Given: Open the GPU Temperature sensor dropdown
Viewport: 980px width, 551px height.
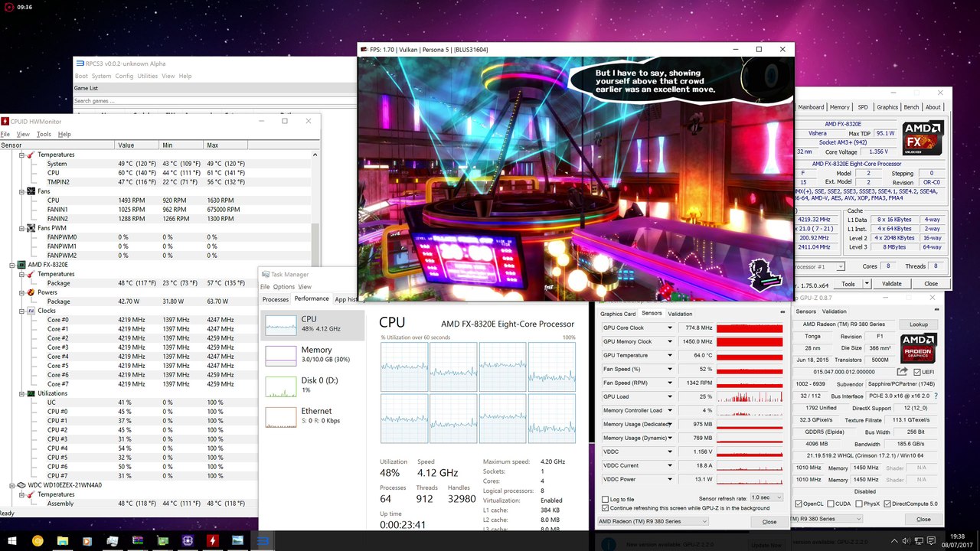Looking at the screenshot, I should [670, 355].
